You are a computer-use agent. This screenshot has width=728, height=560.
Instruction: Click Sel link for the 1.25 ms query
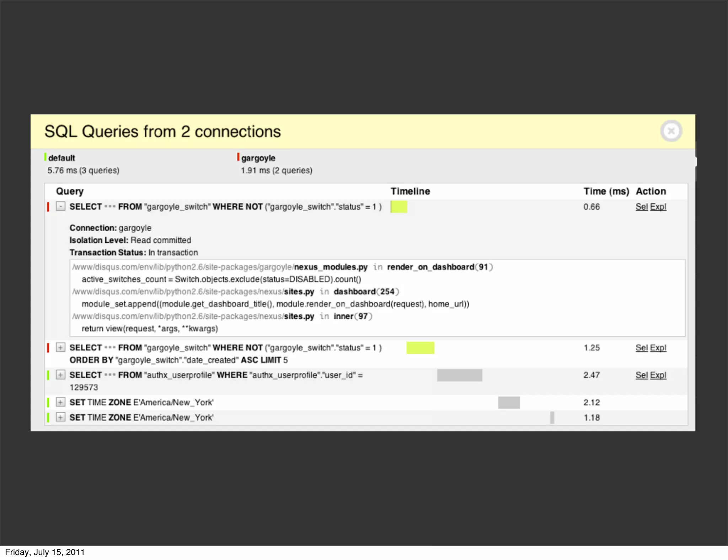pos(641,348)
